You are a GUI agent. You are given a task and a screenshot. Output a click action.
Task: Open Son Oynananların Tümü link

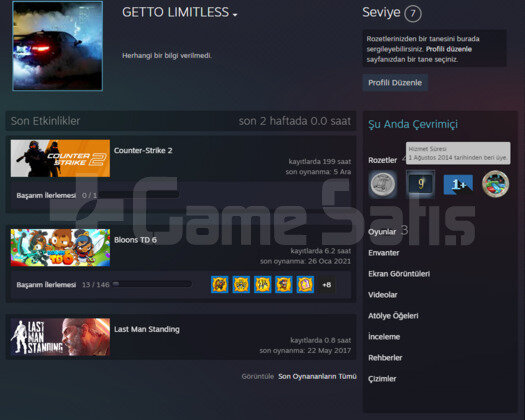point(317,376)
